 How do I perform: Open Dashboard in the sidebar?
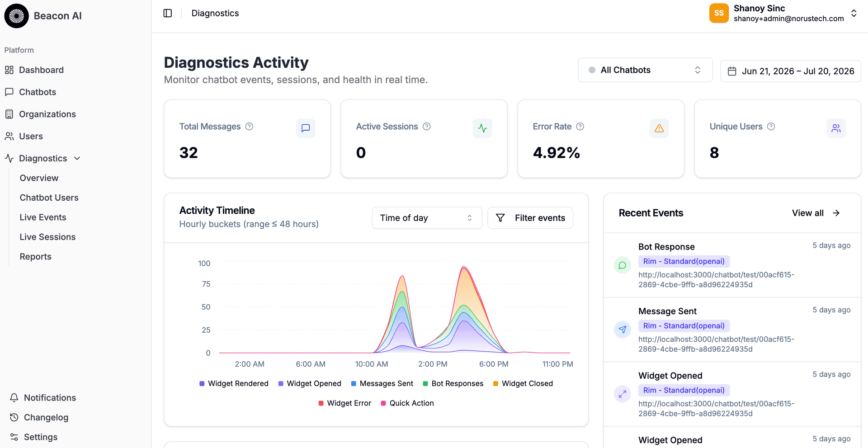pyautogui.click(x=41, y=70)
